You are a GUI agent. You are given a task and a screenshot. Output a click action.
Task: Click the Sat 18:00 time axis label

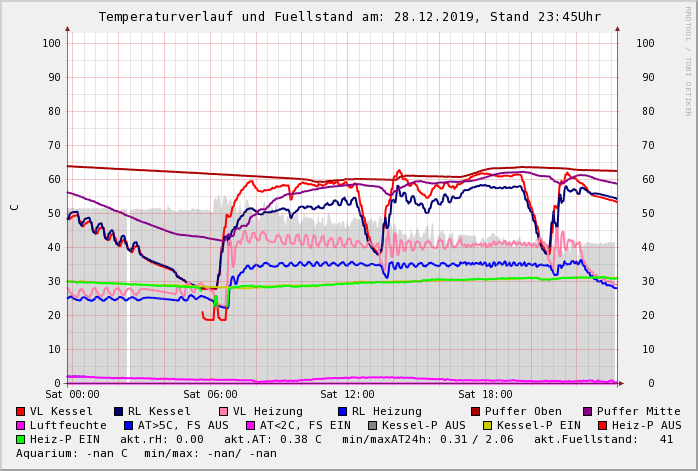tap(485, 395)
